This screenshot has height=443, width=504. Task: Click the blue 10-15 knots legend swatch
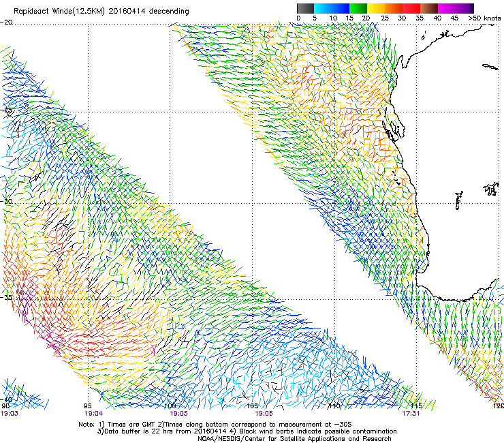coord(341,8)
